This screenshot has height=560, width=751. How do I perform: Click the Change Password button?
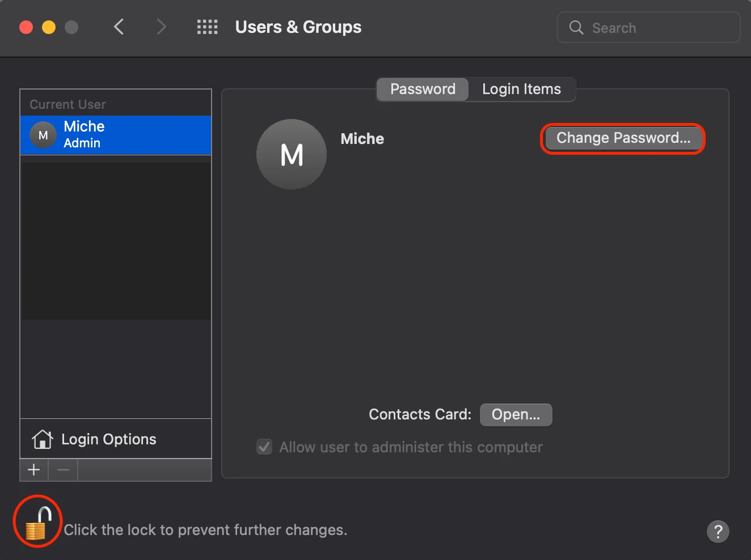(622, 138)
